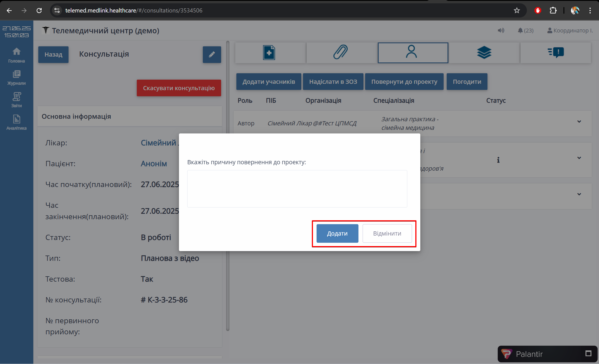This screenshot has height=364, width=599.
Task: Click the Додати button in dialog
Action: (x=337, y=233)
